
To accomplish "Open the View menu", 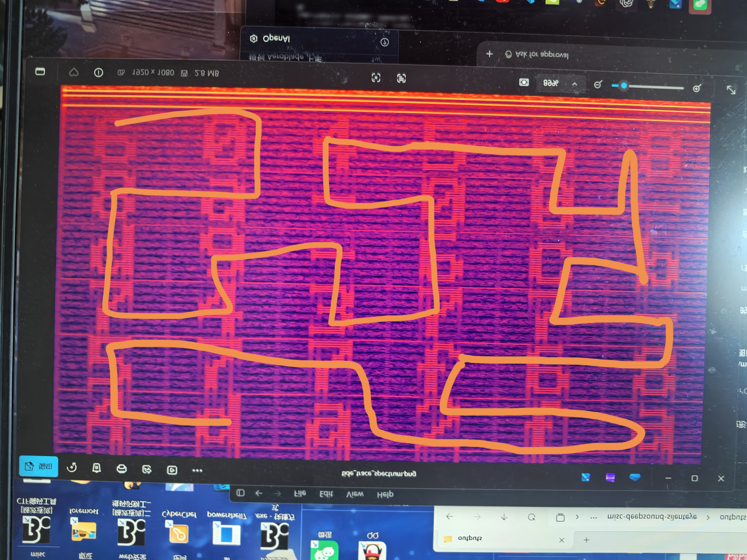I will (355, 494).
